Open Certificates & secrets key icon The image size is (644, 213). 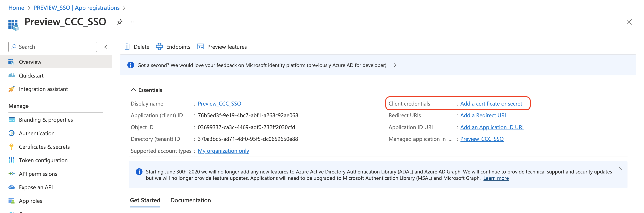tap(12, 147)
